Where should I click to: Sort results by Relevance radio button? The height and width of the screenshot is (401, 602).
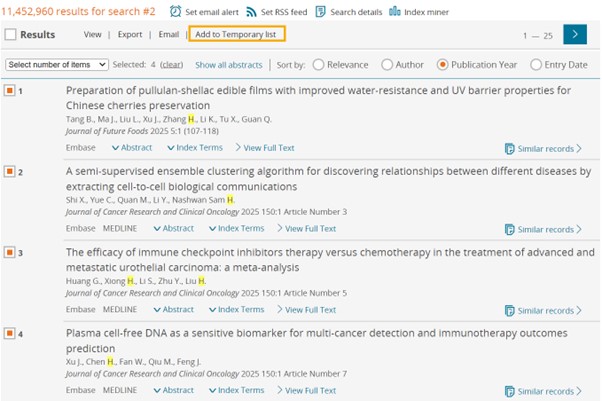coord(319,65)
